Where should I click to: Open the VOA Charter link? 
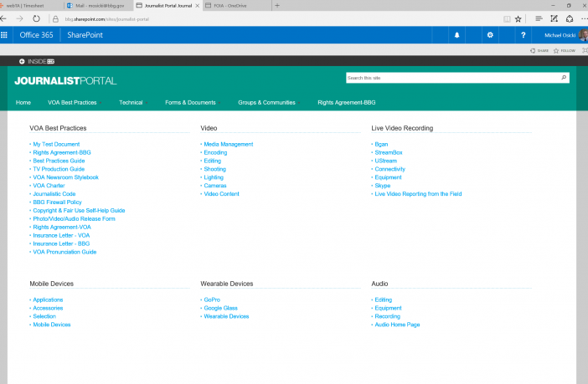coord(49,186)
